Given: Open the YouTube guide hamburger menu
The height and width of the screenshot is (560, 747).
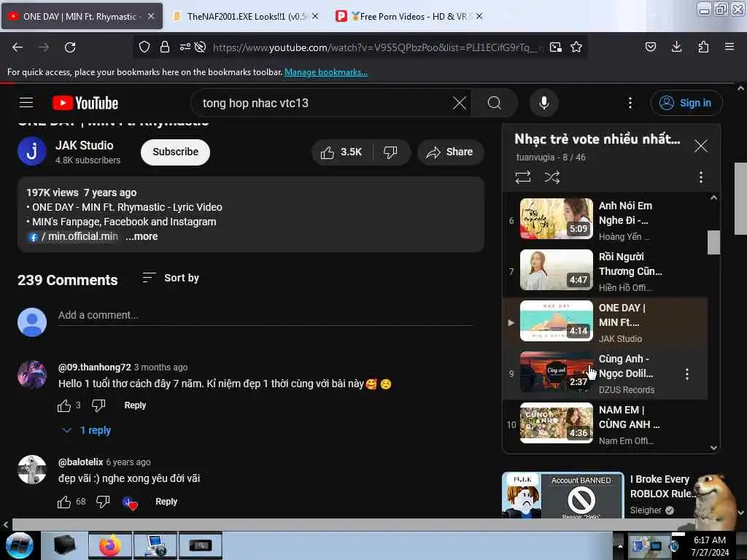Looking at the screenshot, I should 26,103.
